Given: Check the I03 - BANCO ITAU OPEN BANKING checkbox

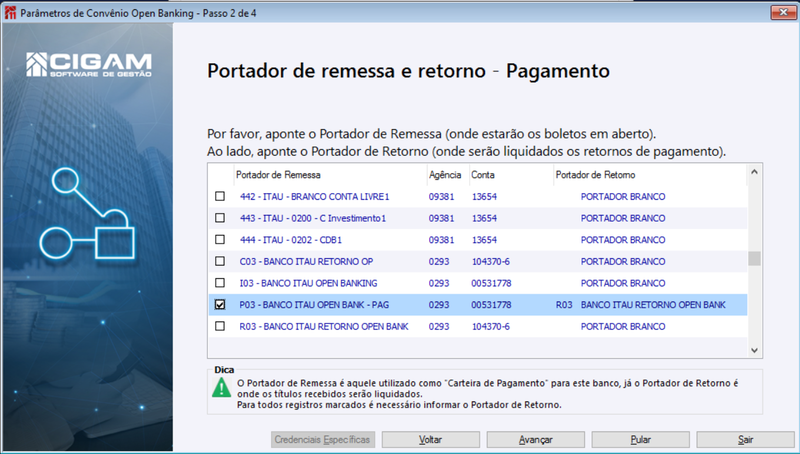Looking at the screenshot, I should coord(220,283).
